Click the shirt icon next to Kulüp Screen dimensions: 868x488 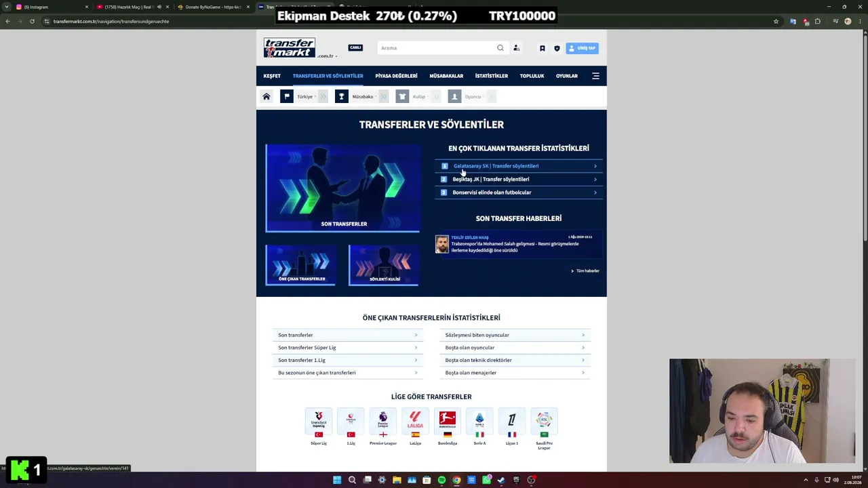point(402,97)
